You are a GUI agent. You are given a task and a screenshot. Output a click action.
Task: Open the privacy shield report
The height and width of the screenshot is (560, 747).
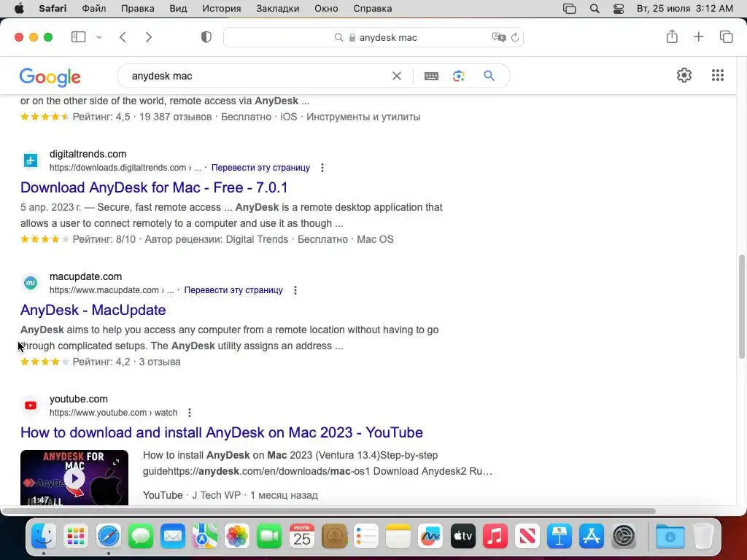coord(206,37)
